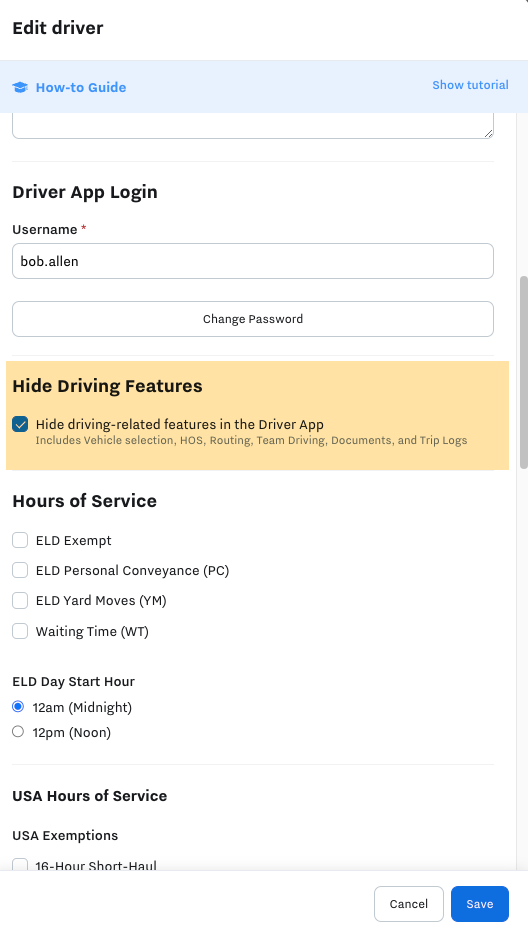
Task: Click the graduation cap How-to Guide icon
Action: point(20,87)
